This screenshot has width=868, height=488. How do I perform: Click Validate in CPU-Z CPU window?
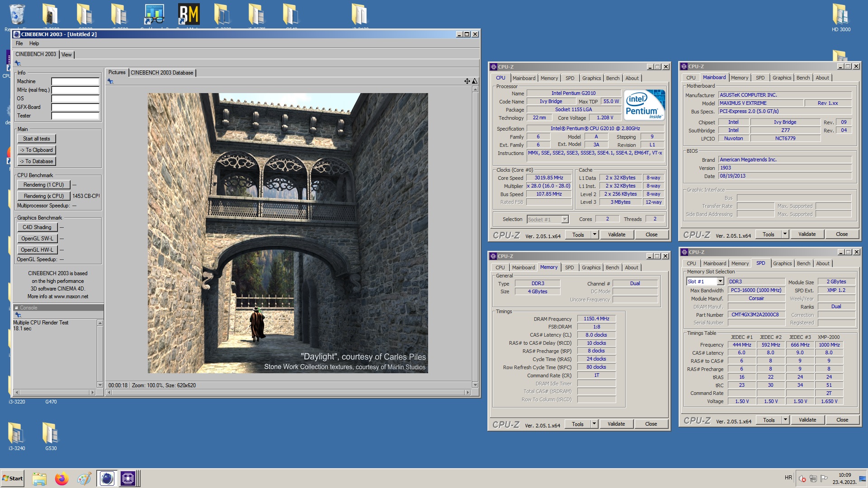pos(617,235)
